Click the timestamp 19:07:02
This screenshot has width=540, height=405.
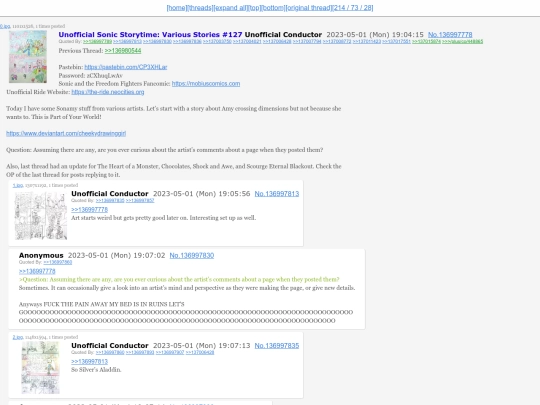(116, 256)
